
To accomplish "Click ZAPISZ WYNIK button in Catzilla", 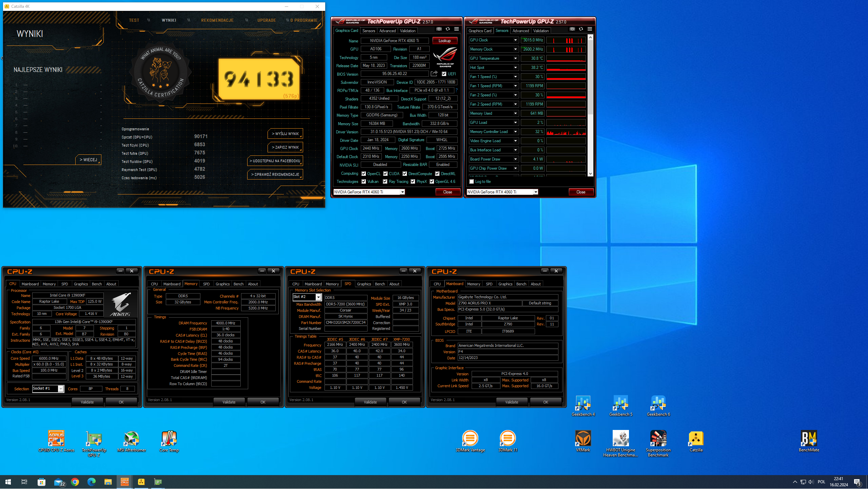I will pos(285,147).
